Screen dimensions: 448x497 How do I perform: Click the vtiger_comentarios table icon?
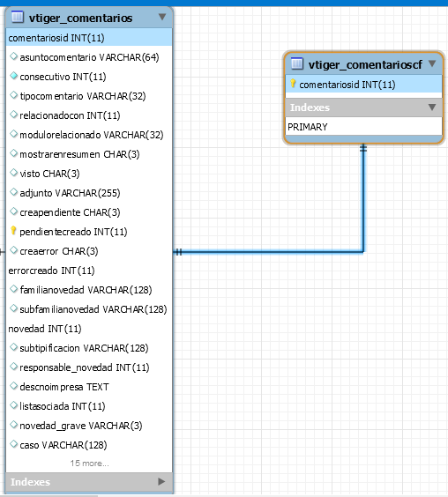18,17
